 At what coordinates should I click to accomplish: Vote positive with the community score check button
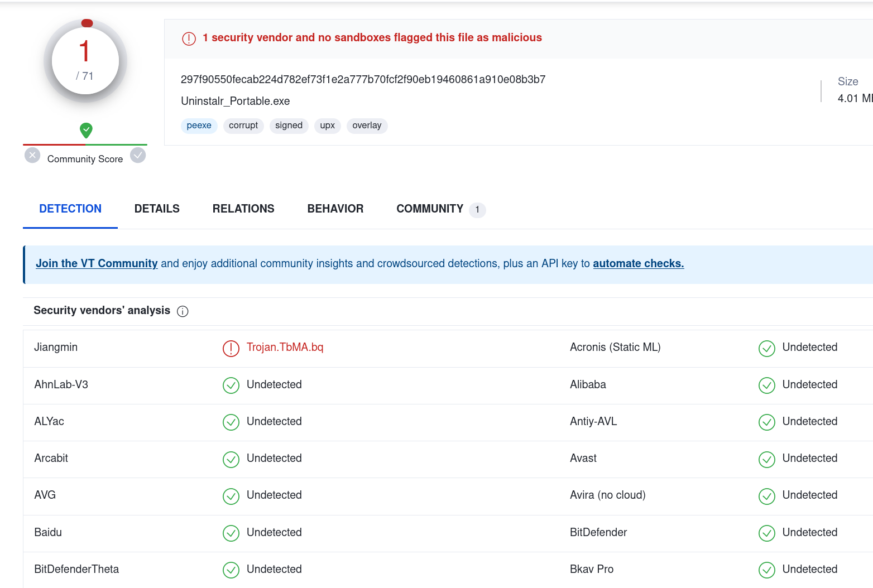click(138, 155)
